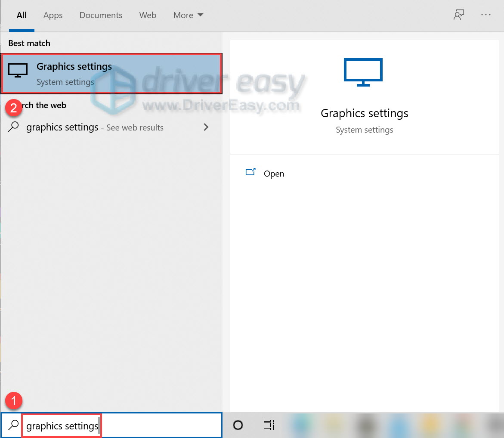Open the feedback person icon
Screen dimensions: 504x438
click(459, 15)
